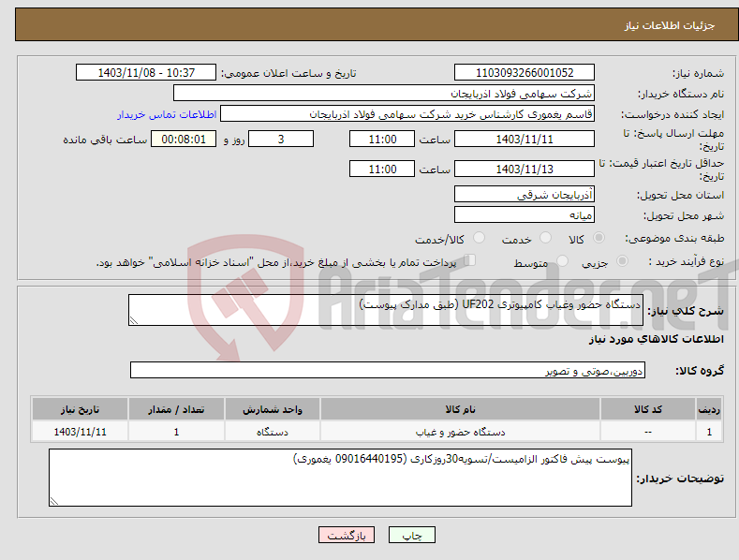The width and height of the screenshot is (739, 560).
Task: Click the بازگشت back button
Action: click(x=347, y=535)
